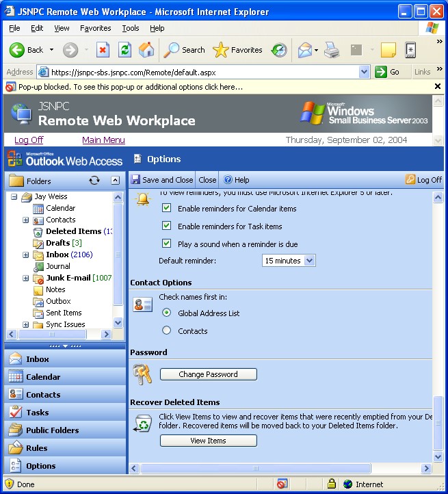Screen dimensions: 448x494
Task: Click the Log Off link below banner
Action: pyautogui.click(x=29, y=140)
